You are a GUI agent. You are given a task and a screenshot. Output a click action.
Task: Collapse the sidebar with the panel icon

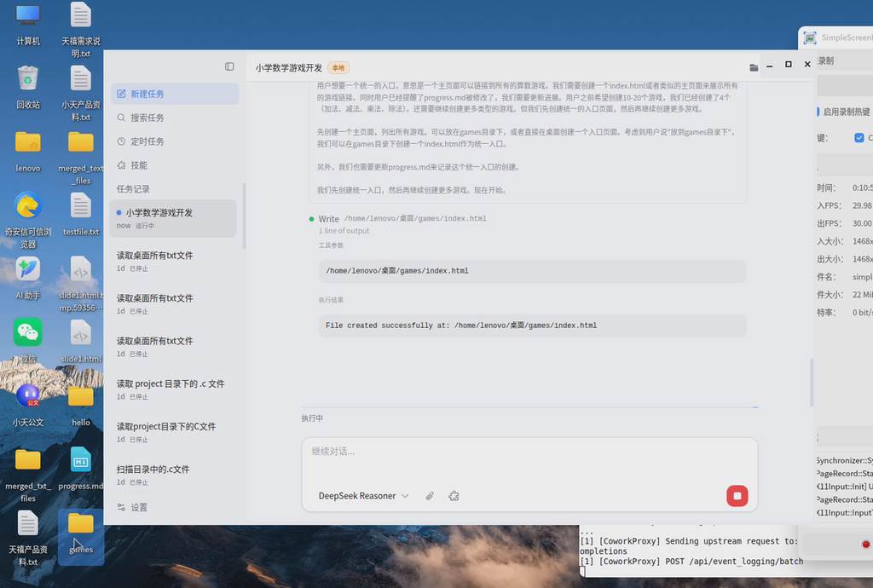(x=229, y=66)
